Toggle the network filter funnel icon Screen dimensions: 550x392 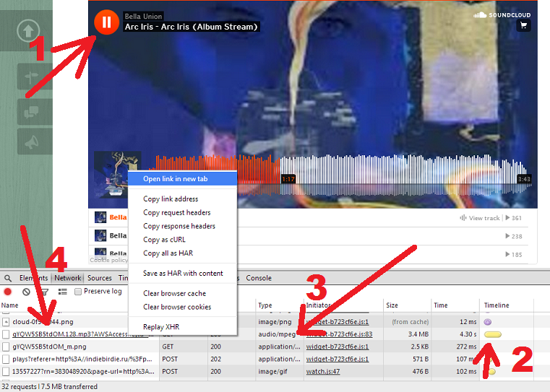pyautogui.click(x=45, y=292)
